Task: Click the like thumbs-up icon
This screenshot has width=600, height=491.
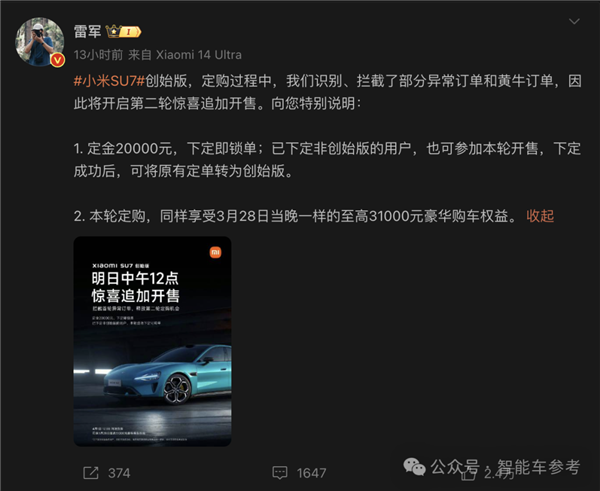Action: click(468, 474)
